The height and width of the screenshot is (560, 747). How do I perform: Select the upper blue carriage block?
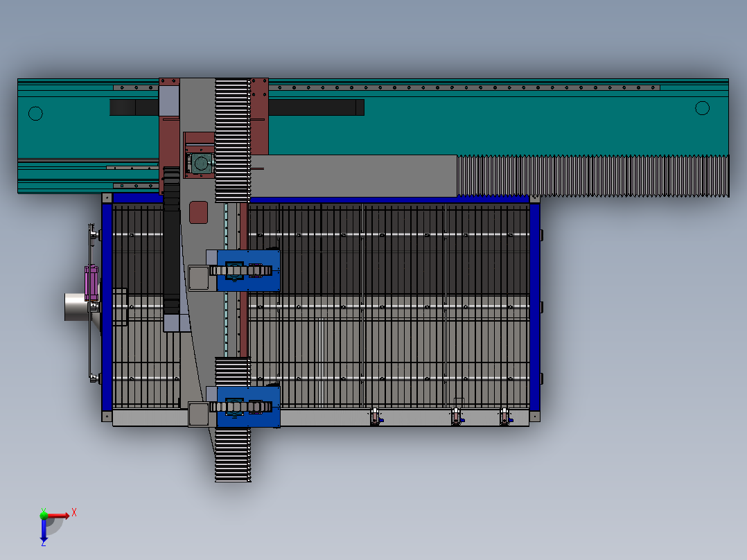(248, 271)
